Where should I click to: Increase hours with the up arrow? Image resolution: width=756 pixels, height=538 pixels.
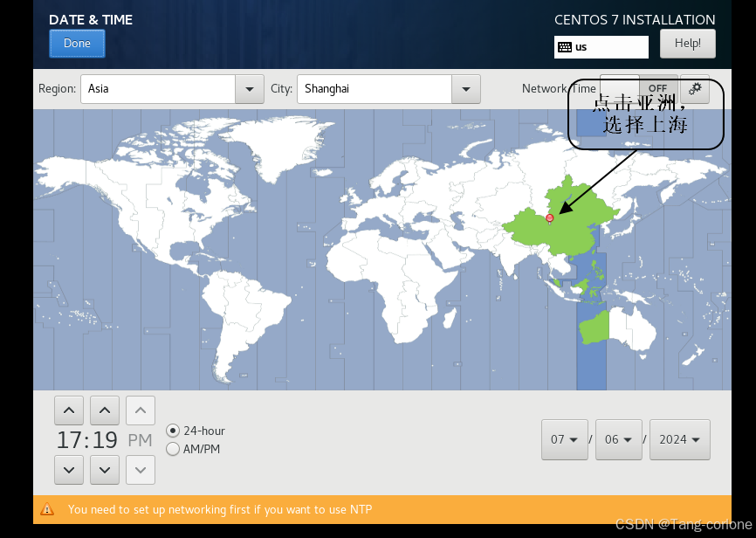click(x=69, y=410)
